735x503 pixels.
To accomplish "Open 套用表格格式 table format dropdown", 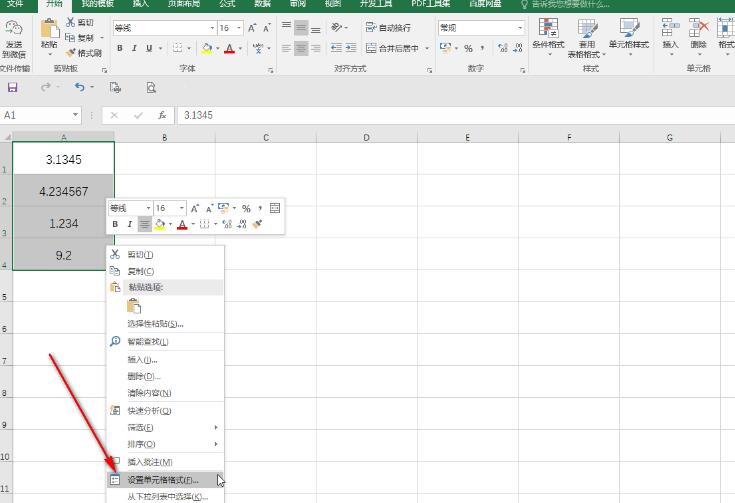I will pyautogui.click(x=587, y=38).
